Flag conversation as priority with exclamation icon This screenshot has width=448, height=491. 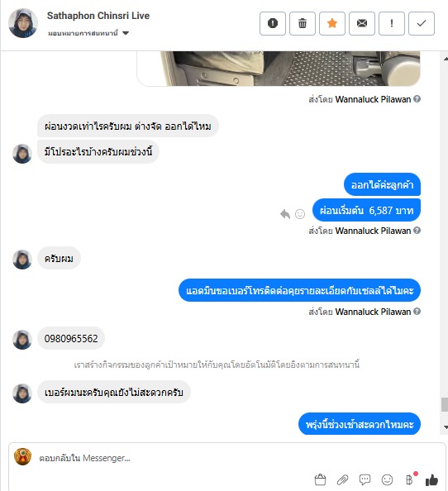tap(391, 23)
